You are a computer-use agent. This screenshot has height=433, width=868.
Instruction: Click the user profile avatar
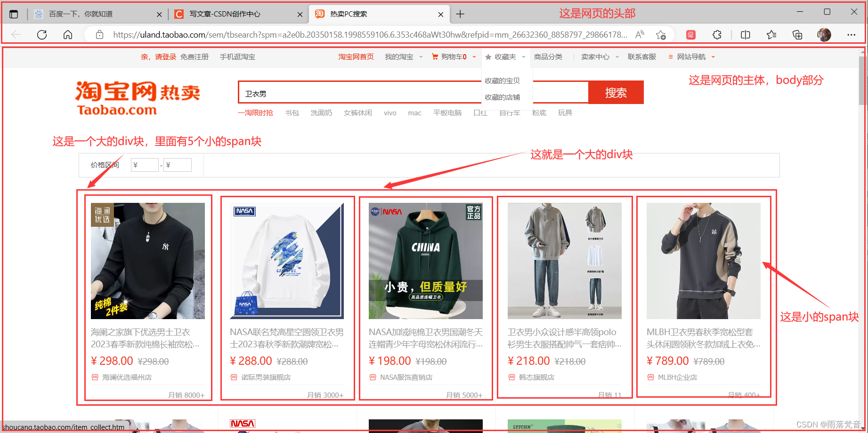click(824, 35)
